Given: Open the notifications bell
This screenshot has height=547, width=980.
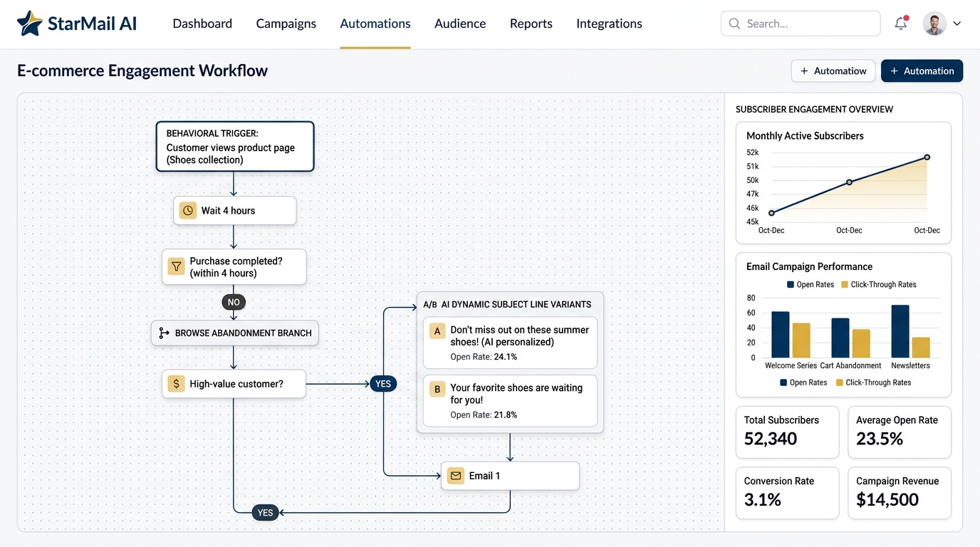Looking at the screenshot, I should [901, 24].
